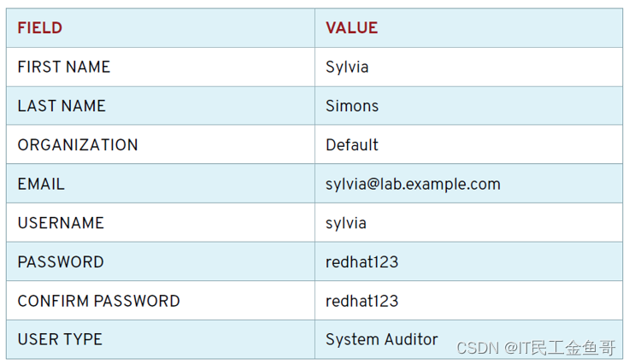Viewport: 629px width, 364px height.
Task: Click the USERNAME label
Action: click(61, 223)
